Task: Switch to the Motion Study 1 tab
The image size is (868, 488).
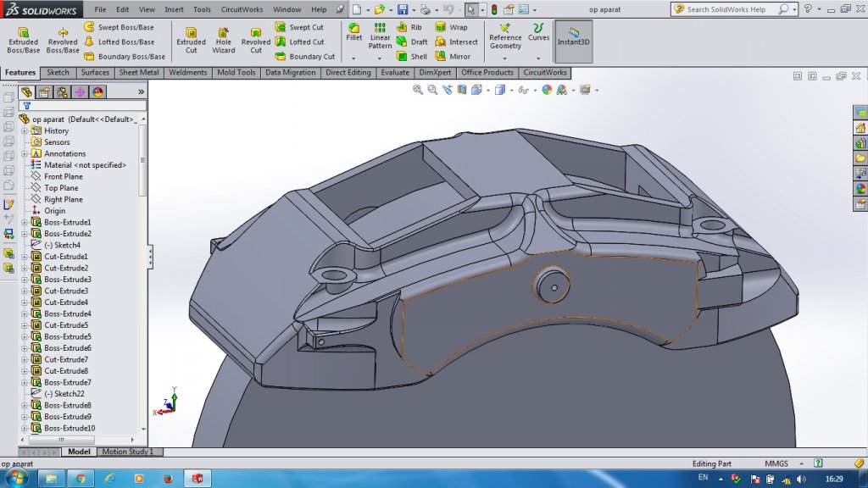Action: click(127, 452)
